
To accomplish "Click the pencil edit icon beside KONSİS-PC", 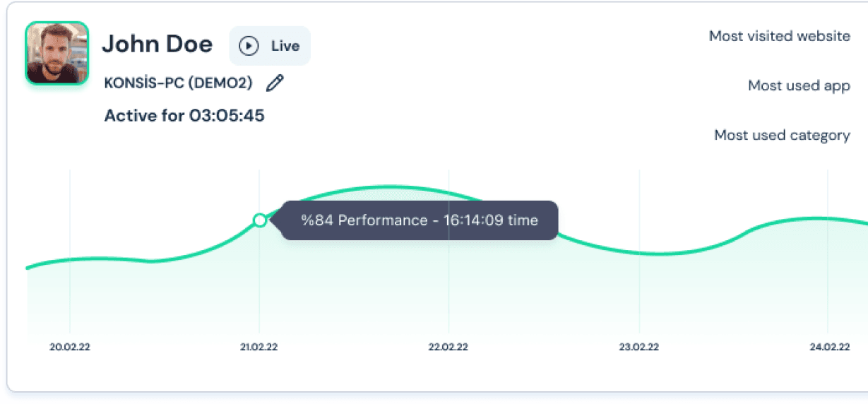I will (x=275, y=83).
